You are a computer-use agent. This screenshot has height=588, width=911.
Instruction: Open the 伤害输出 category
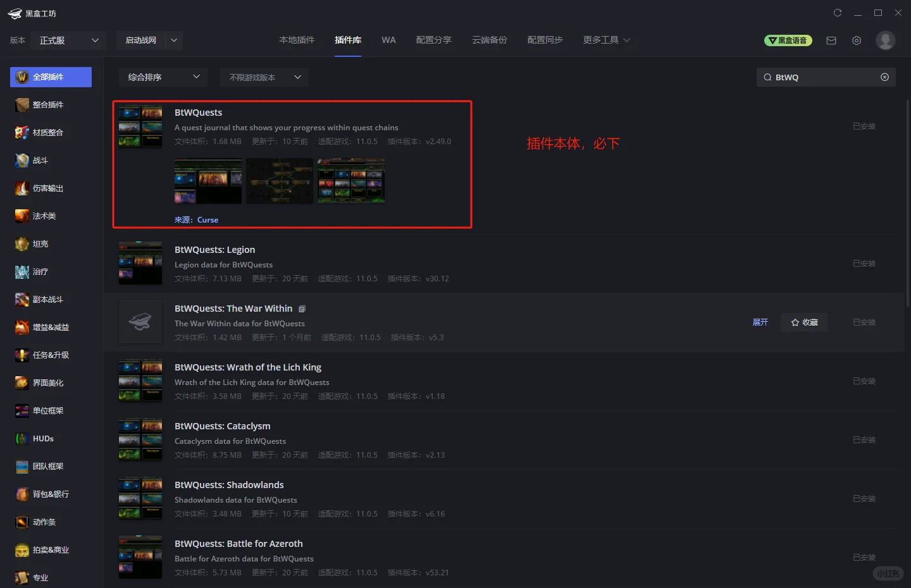(51, 188)
